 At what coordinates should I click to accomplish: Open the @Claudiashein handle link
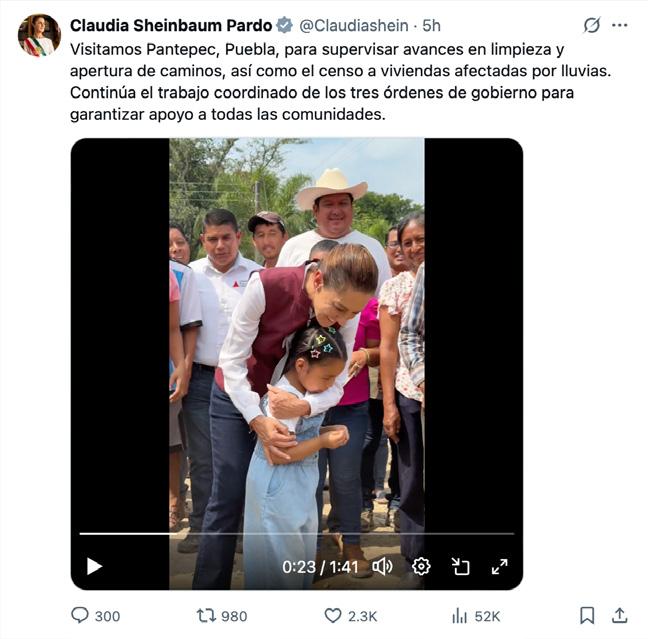tap(354, 26)
